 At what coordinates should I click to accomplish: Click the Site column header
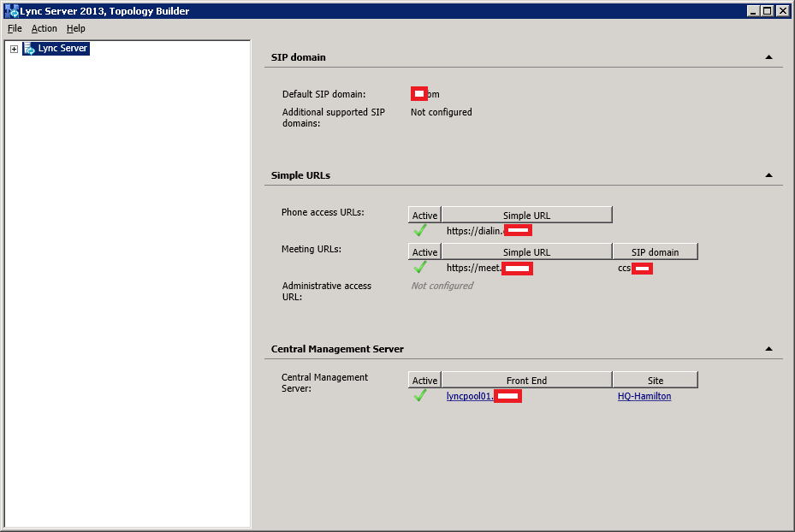click(655, 380)
